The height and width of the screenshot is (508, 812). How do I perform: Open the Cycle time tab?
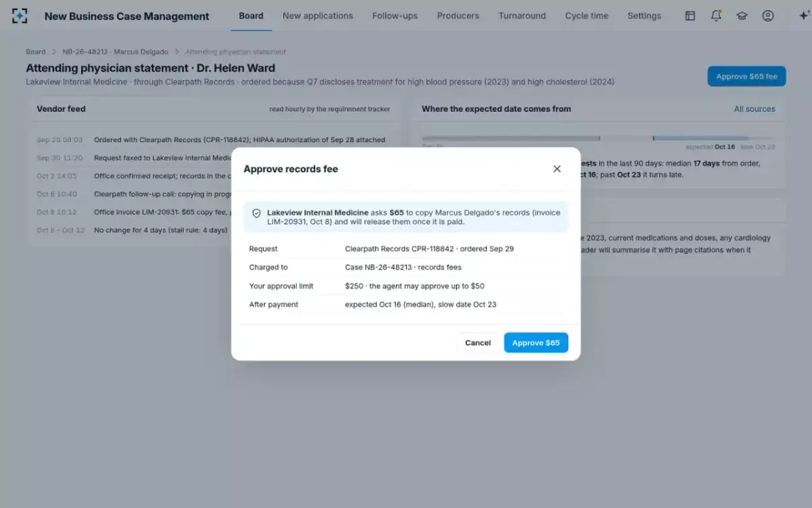[x=587, y=16]
